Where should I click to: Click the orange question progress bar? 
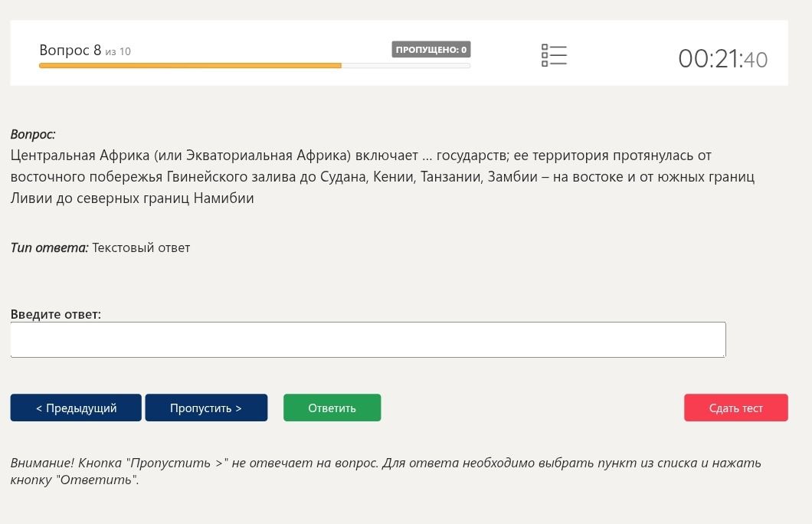point(190,66)
